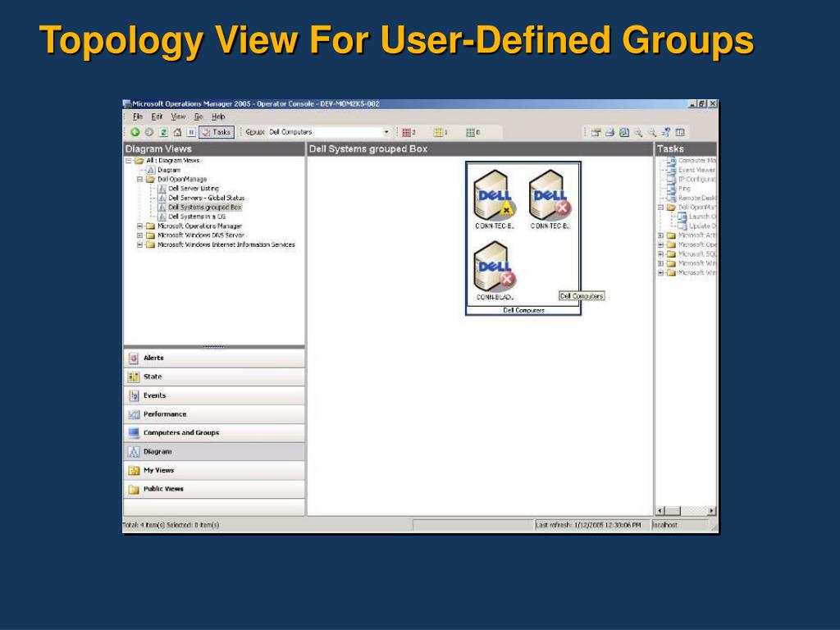The image size is (840, 630).
Task: Select Dell Servers - Global Status view
Action: pyautogui.click(x=206, y=198)
